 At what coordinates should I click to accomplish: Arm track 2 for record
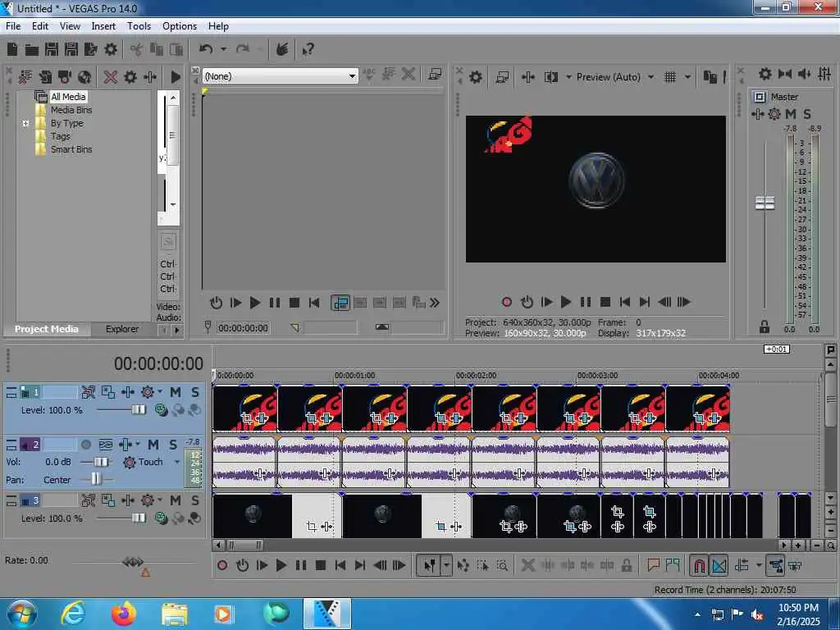(x=85, y=445)
